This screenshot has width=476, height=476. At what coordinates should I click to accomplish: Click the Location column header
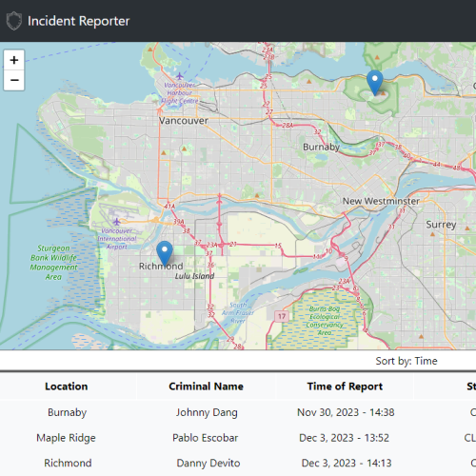66,387
